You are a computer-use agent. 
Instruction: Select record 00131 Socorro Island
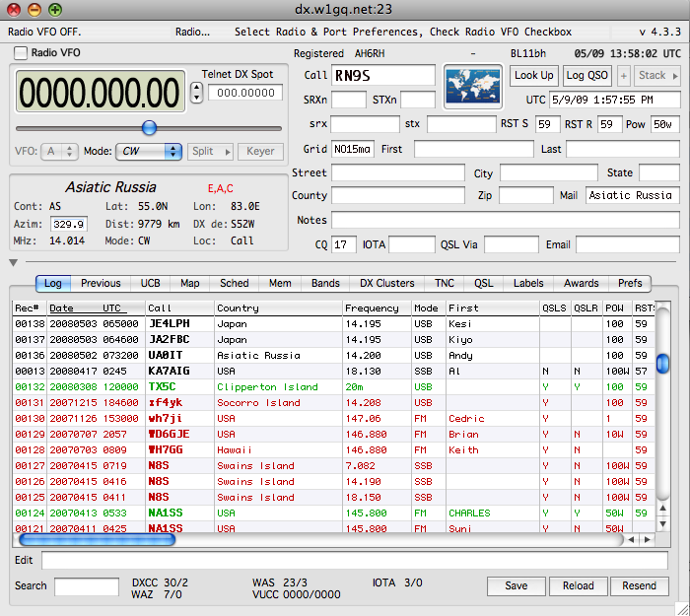click(333, 402)
